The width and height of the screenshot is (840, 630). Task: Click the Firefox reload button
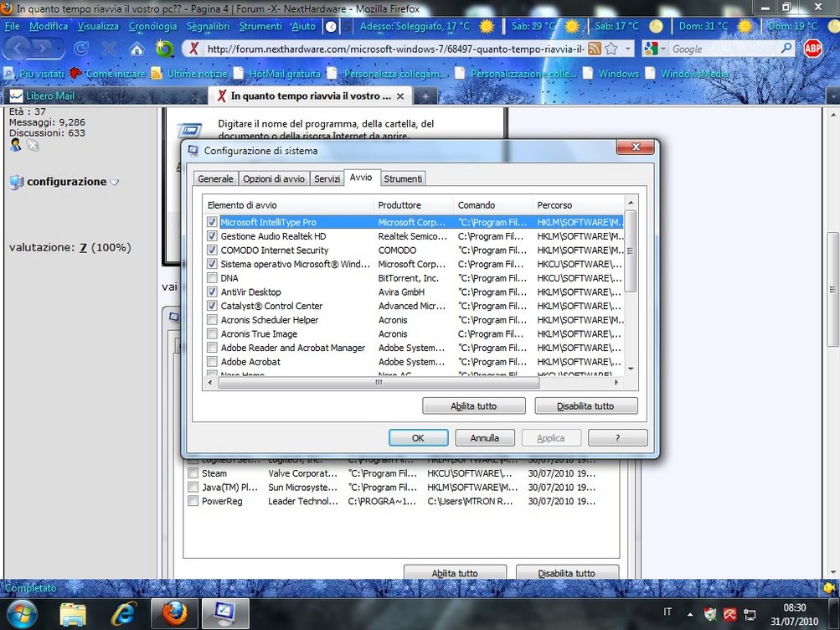click(81, 49)
